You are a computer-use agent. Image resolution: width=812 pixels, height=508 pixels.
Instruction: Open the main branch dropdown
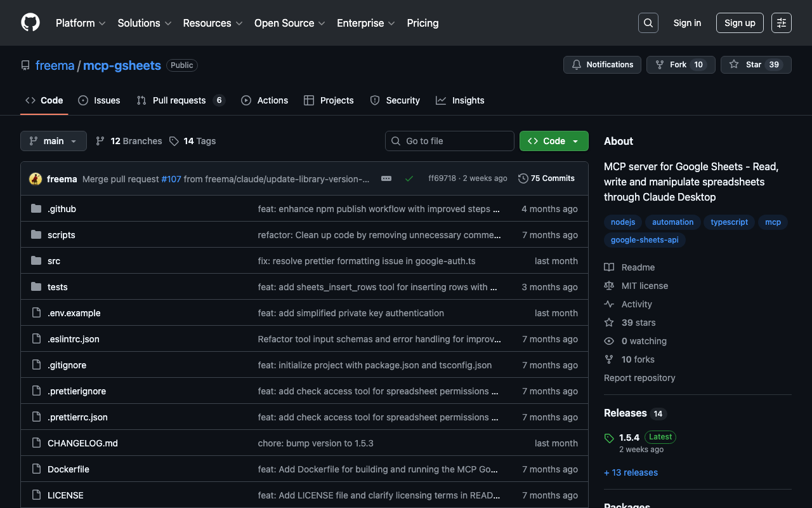(53, 141)
